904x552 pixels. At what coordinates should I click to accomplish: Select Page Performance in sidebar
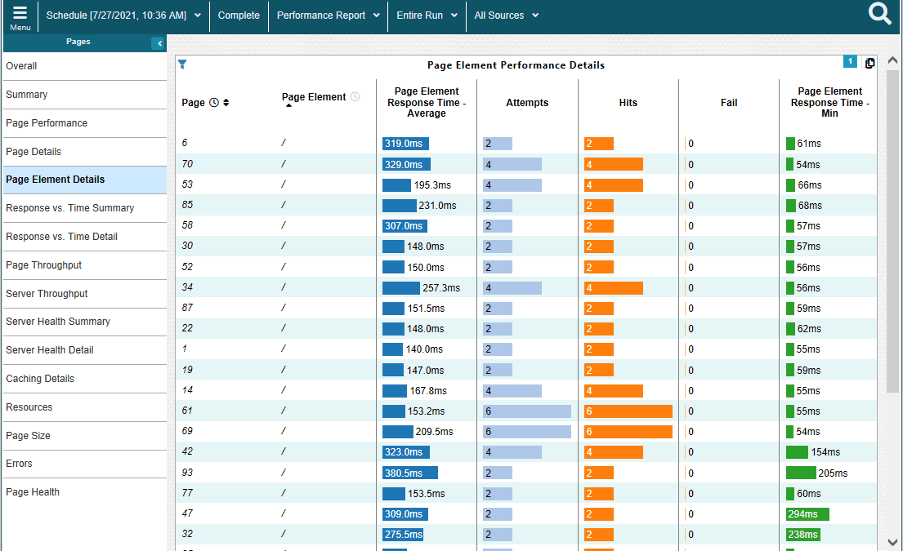pos(47,123)
